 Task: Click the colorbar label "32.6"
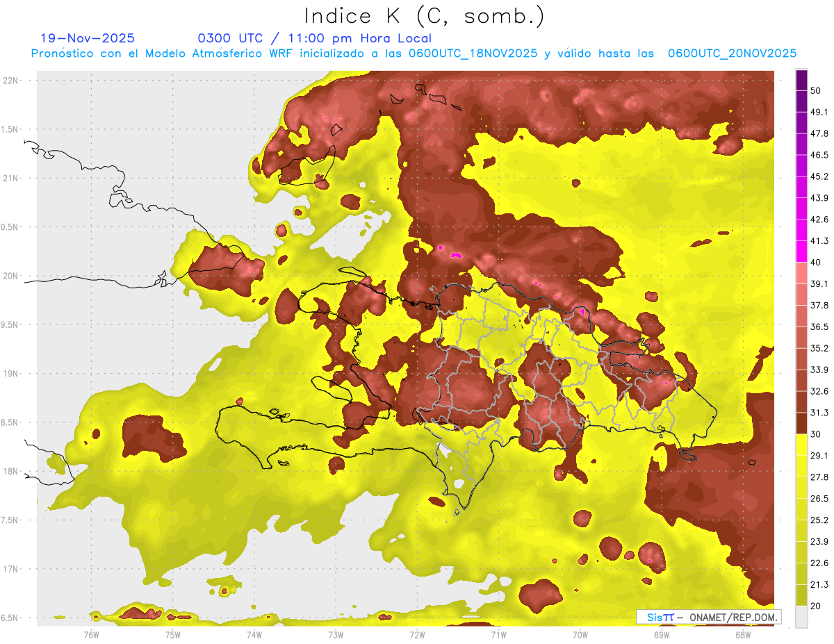coord(819,391)
